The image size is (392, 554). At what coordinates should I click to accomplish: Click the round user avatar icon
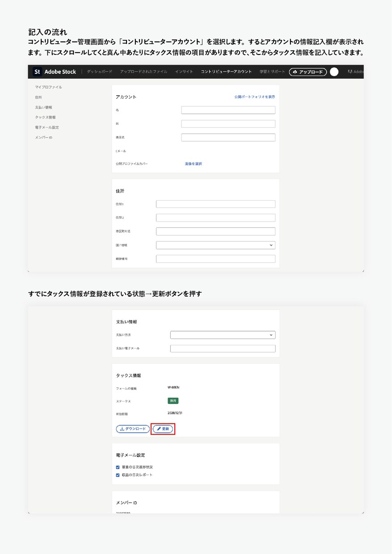(334, 72)
